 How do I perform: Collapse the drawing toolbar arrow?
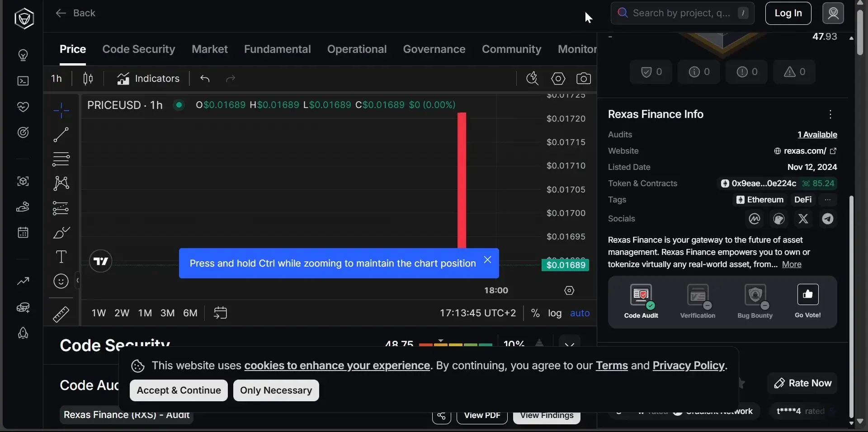(78, 281)
